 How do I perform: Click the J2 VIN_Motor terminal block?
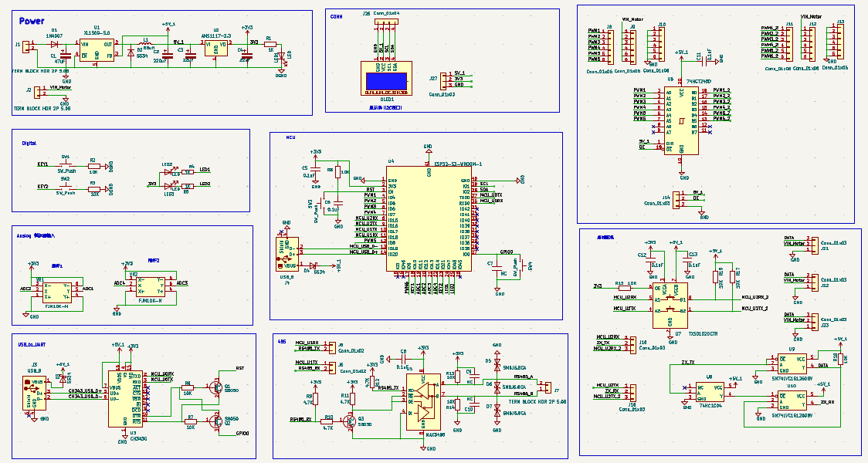(36, 91)
